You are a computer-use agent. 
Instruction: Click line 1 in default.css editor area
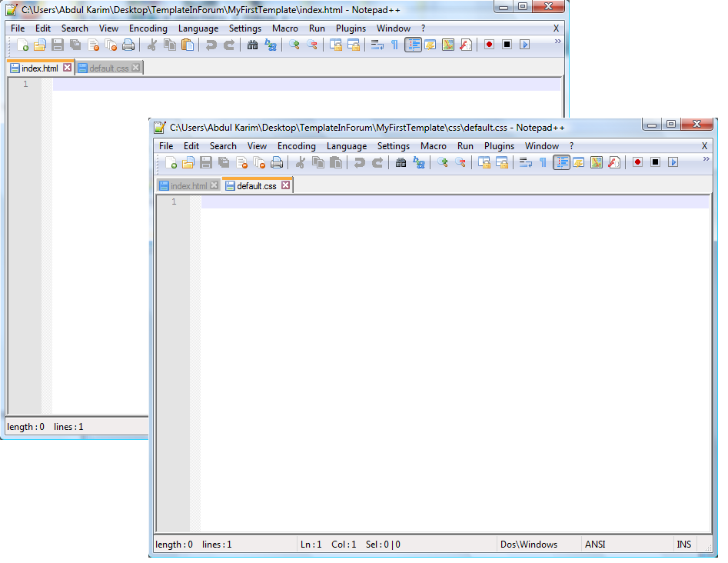[x=454, y=202]
